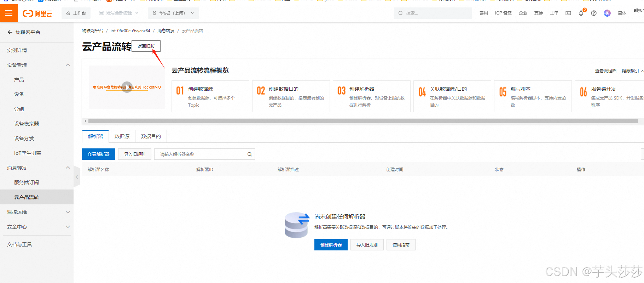Image resolution: width=644 pixels, height=283 pixels.
Task: Open the 支持 menu
Action: (x=539, y=13)
